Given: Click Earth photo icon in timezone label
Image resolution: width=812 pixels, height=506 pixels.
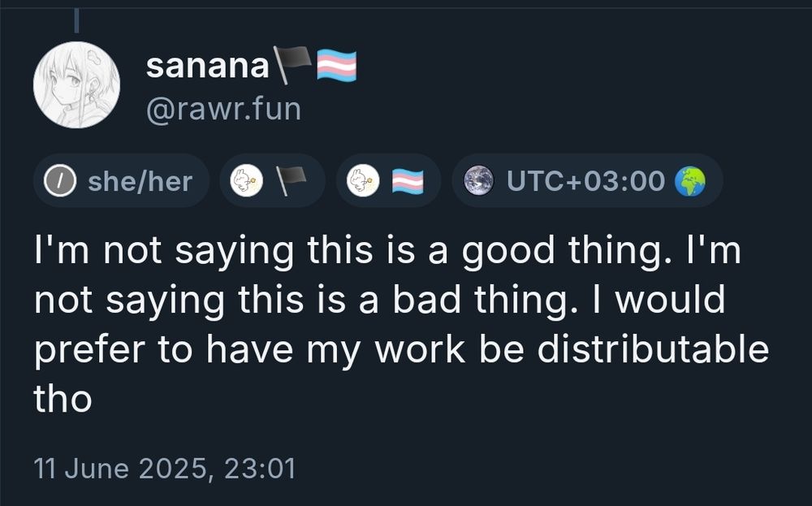Looking at the screenshot, I should coord(478,180).
